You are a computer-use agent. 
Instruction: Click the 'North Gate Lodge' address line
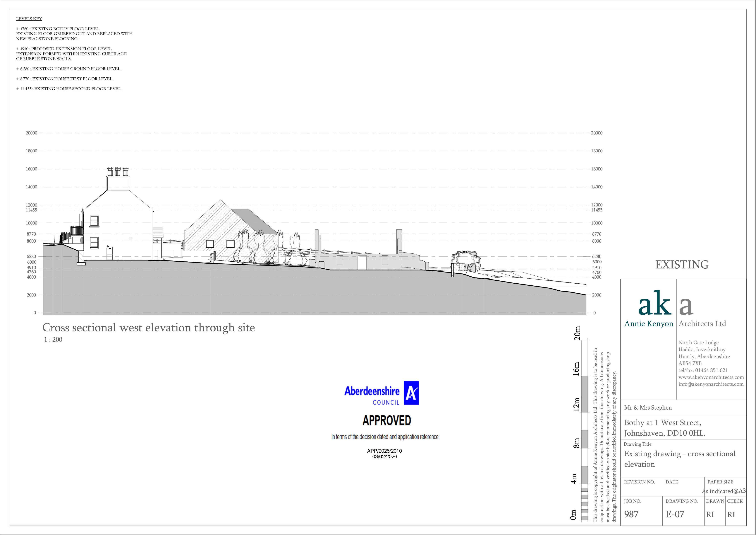(698, 343)
